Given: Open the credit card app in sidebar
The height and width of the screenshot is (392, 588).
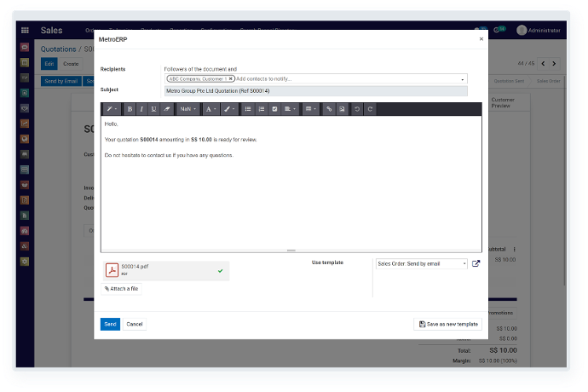Looking at the screenshot, I should click(x=25, y=170).
